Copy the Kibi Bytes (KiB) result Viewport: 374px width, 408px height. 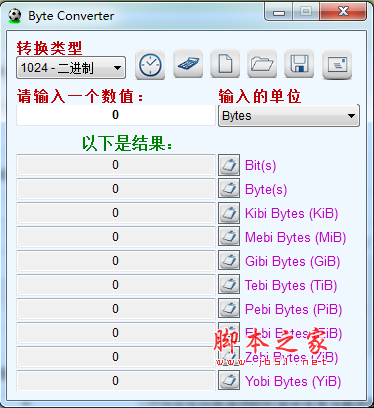(229, 213)
